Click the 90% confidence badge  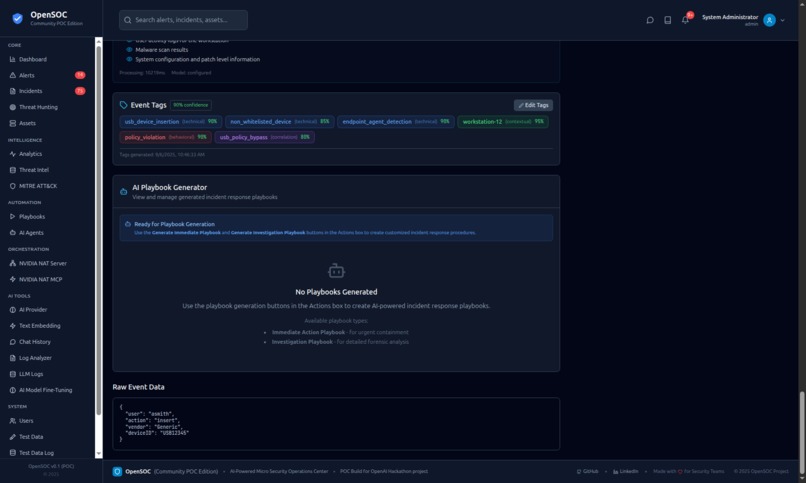tap(191, 105)
